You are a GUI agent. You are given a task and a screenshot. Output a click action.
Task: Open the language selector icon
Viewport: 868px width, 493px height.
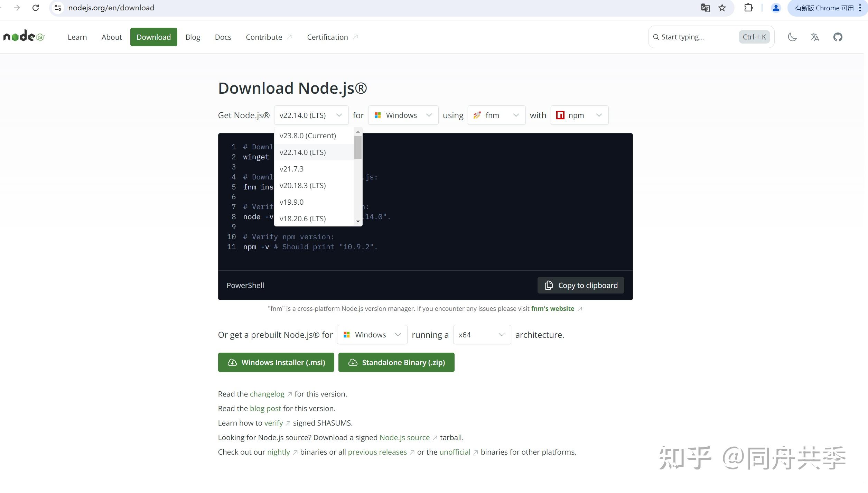point(815,37)
